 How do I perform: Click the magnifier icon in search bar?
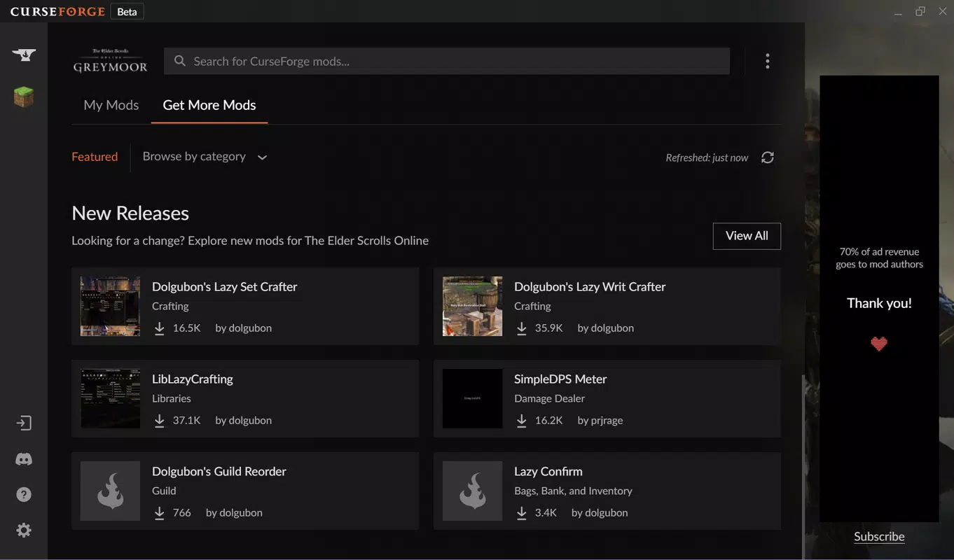[x=180, y=61]
